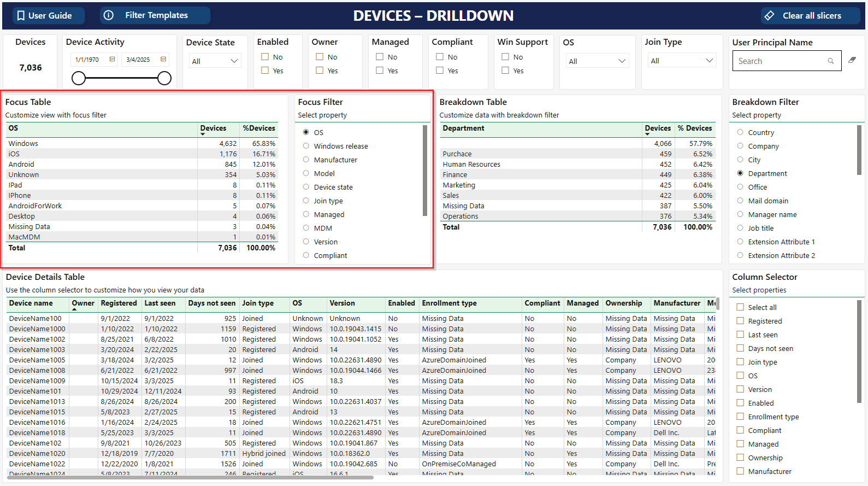Click the eraser beside User Principal Name search
This screenshot has height=486, width=868.
tap(852, 60)
